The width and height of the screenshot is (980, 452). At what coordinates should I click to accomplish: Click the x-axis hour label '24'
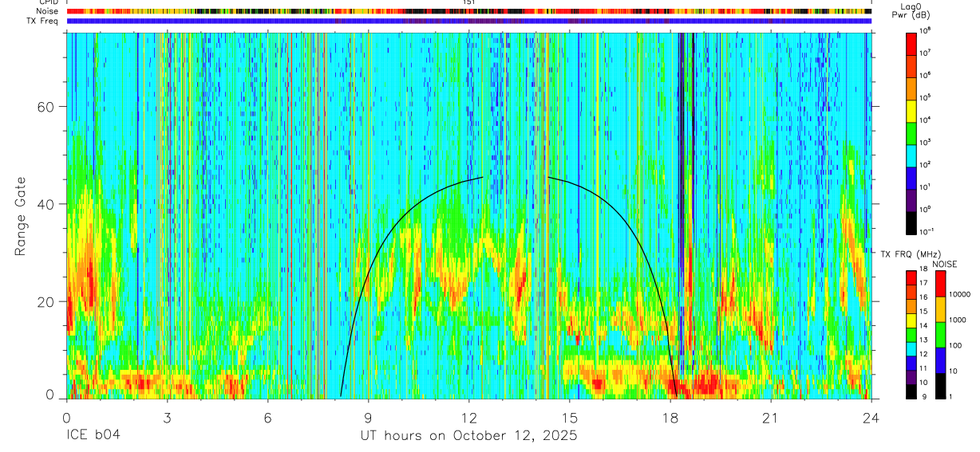871,418
